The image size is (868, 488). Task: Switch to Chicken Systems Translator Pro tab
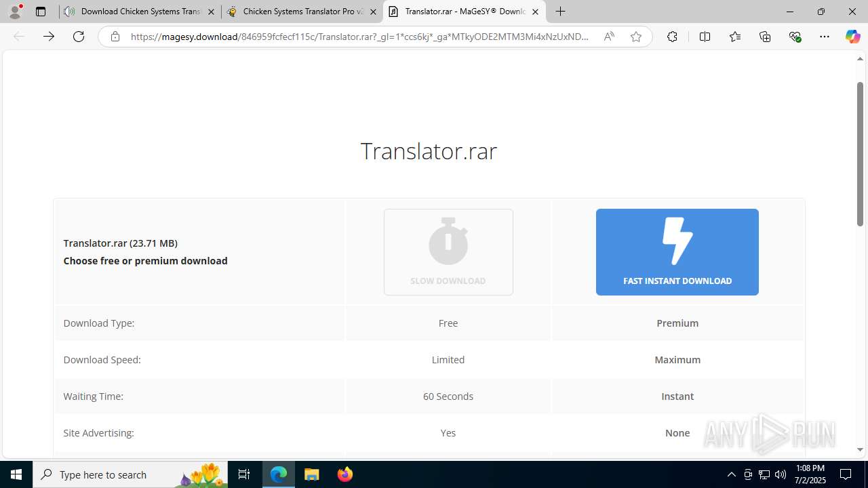302,12
